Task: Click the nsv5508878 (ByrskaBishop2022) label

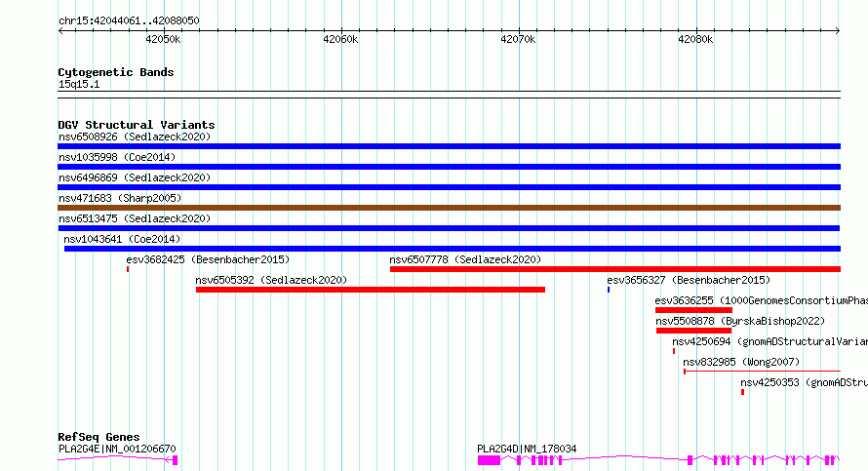Action: (x=740, y=321)
